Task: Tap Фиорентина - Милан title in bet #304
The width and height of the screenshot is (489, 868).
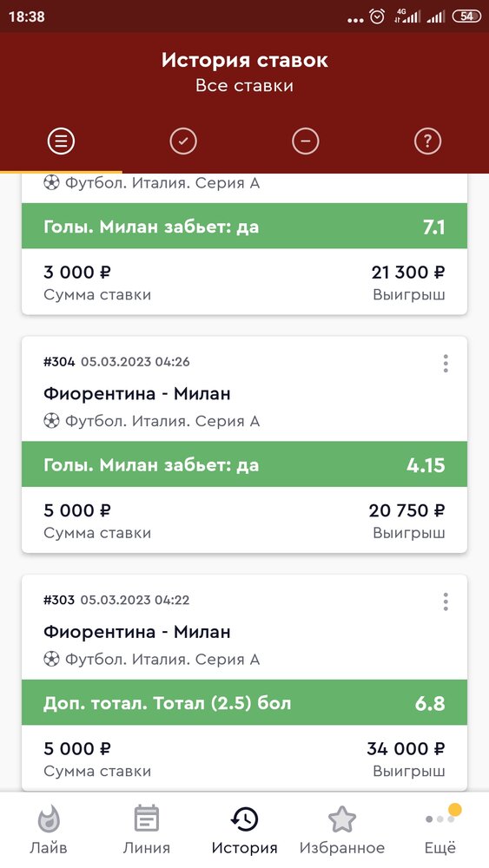Action: point(136,393)
